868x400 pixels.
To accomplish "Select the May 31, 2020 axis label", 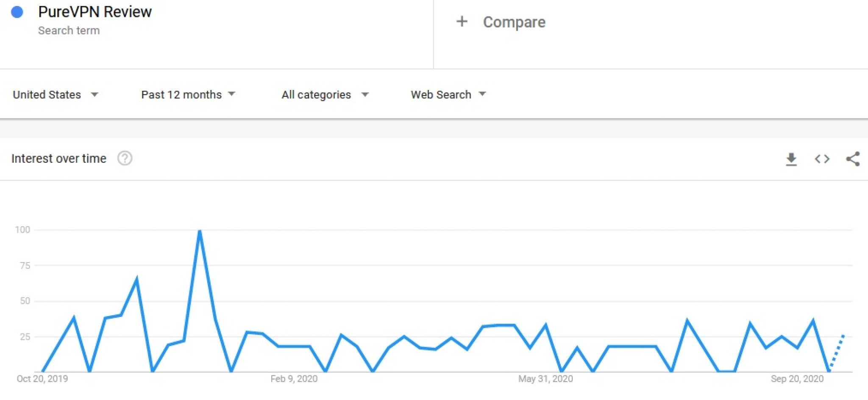I will click(x=545, y=378).
